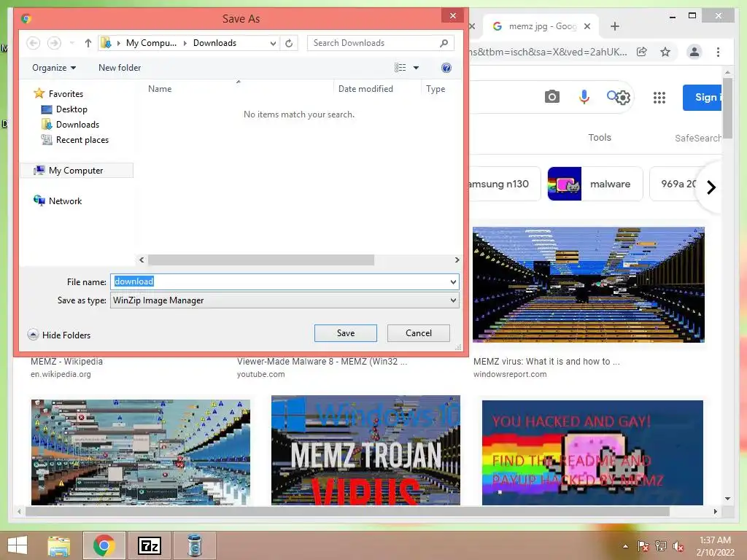Open Windows Start menu

click(x=18, y=545)
